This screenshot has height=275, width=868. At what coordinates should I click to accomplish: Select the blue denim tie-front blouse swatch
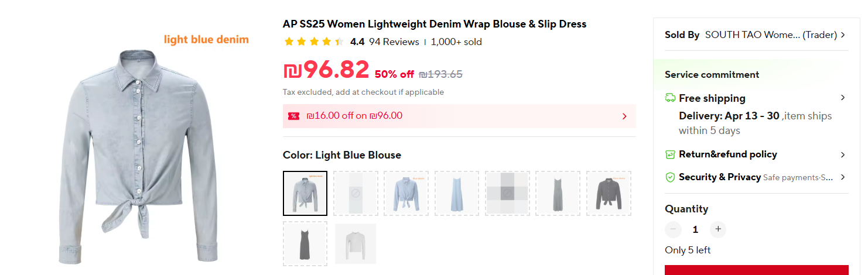pyautogui.click(x=406, y=193)
